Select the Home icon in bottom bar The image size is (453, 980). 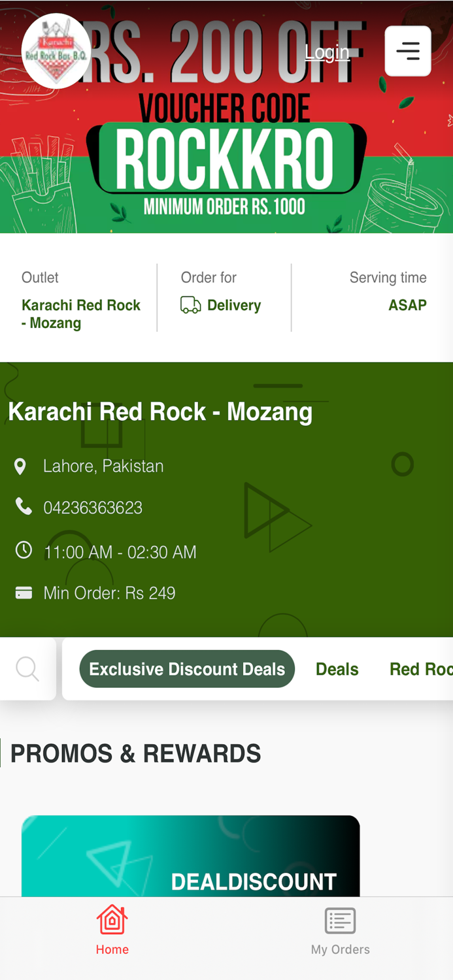tap(112, 921)
